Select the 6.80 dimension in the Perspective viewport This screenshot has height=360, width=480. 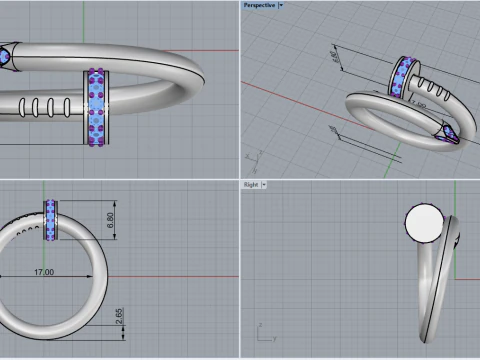(336, 57)
